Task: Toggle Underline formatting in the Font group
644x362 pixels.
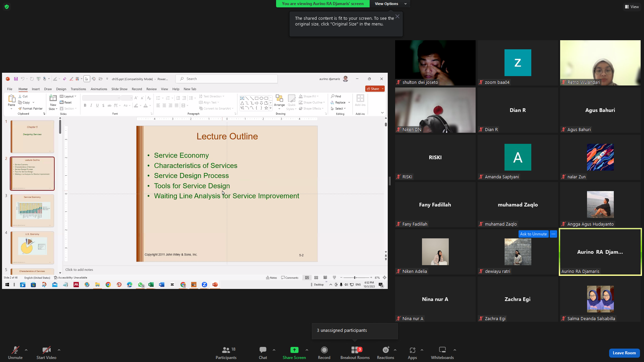Action: tap(97, 106)
